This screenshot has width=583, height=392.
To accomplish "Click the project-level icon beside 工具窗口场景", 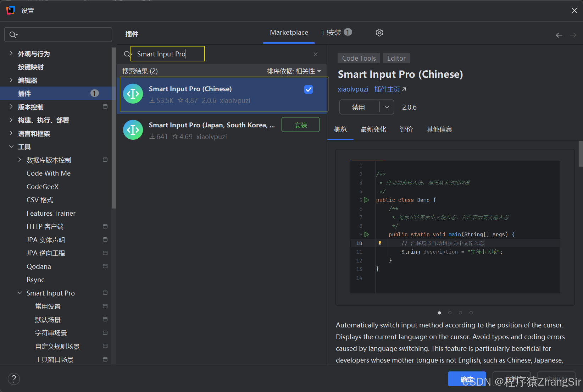I will tap(105, 359).
